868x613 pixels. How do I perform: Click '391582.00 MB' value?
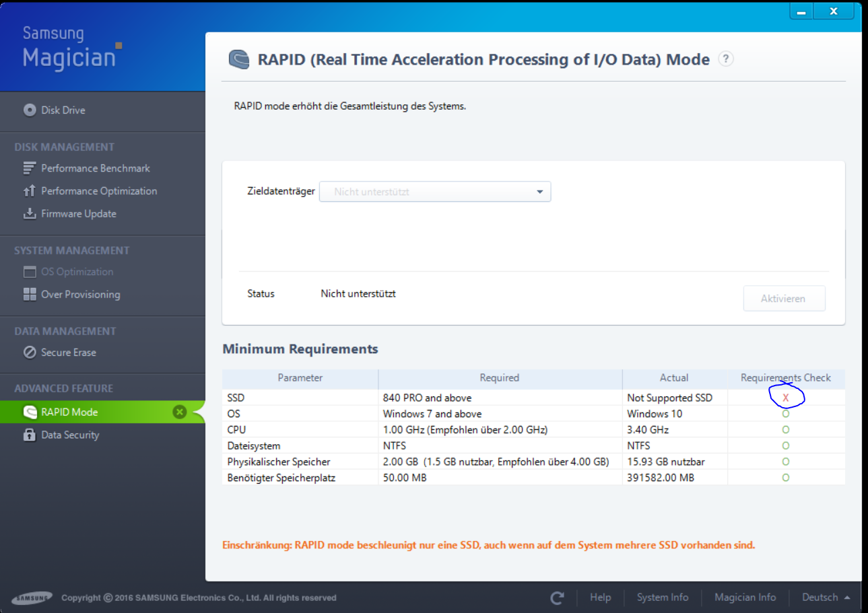(661, 478)
